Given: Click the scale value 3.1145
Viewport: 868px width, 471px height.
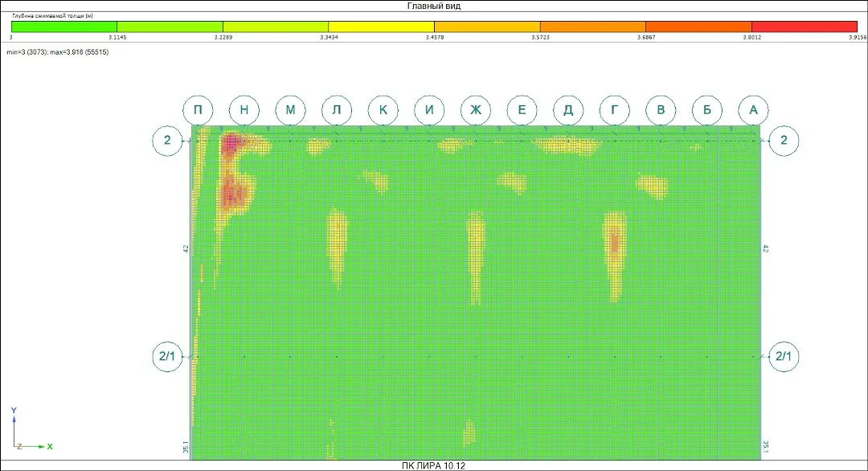Looking at the screenshot, I should (117, 37).
